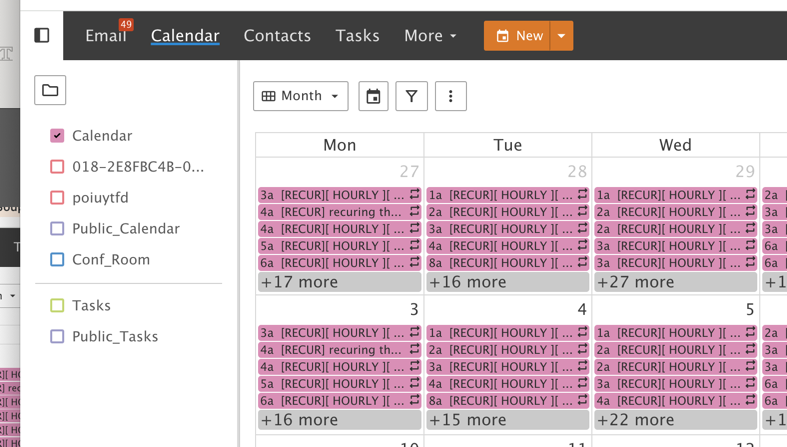Uncheck the Calendar checkbox

[x=57, y=136]
